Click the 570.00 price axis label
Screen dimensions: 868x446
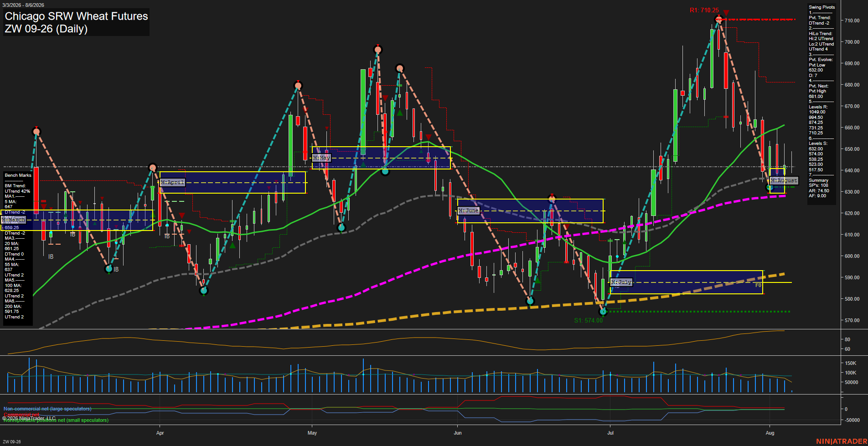tap(852, 320)
